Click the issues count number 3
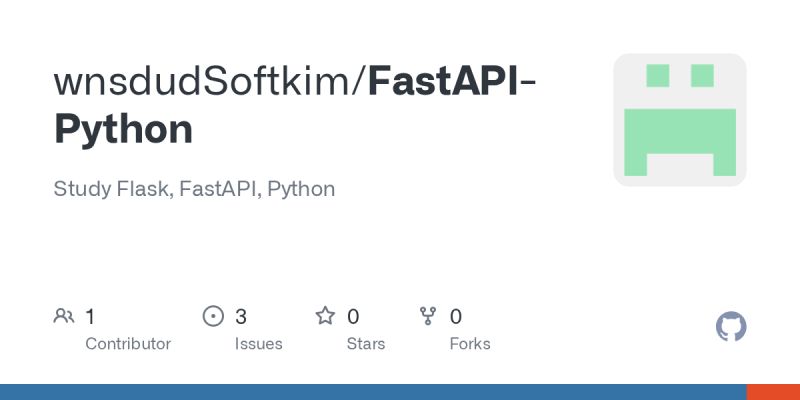The width and height of the screenshot is (800, 400). (x=241, y=317)
